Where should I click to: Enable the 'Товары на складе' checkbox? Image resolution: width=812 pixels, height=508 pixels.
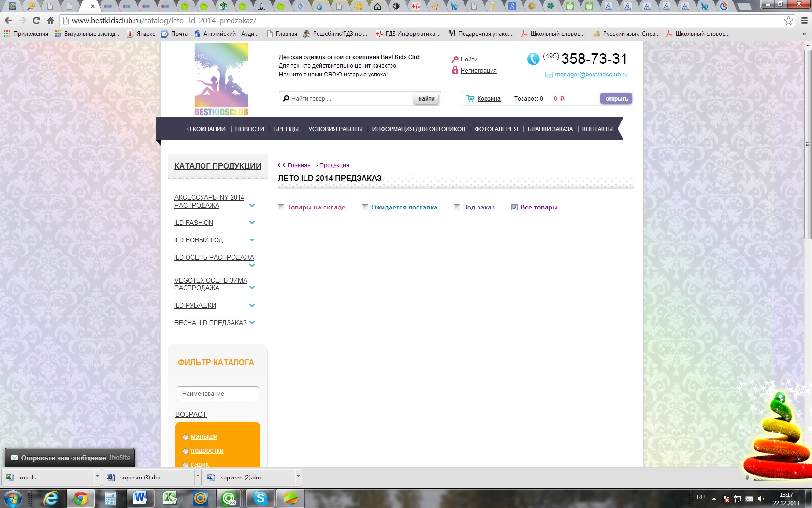point(281,208)
